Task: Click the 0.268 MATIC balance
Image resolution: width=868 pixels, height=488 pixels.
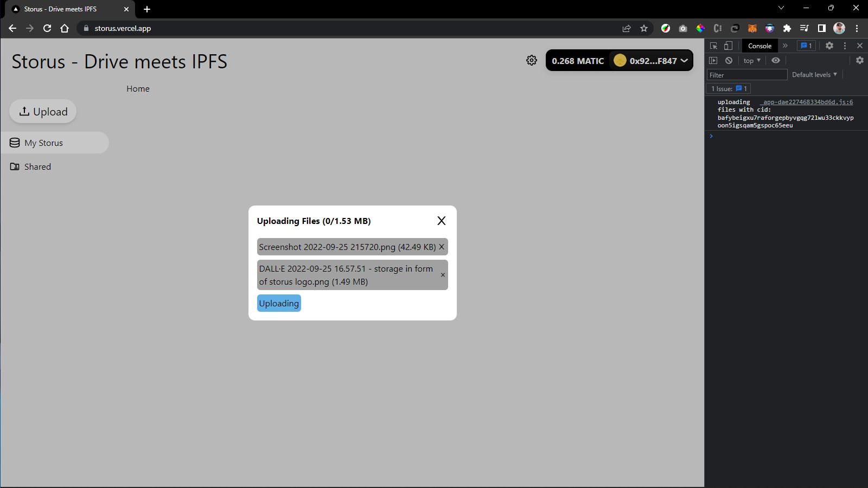Action: tap(578, 61)
